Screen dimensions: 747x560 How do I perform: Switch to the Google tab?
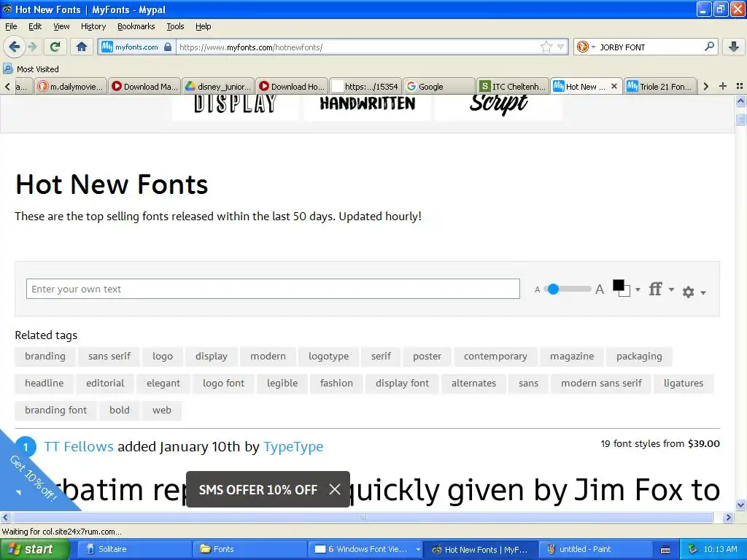point(438,86)
